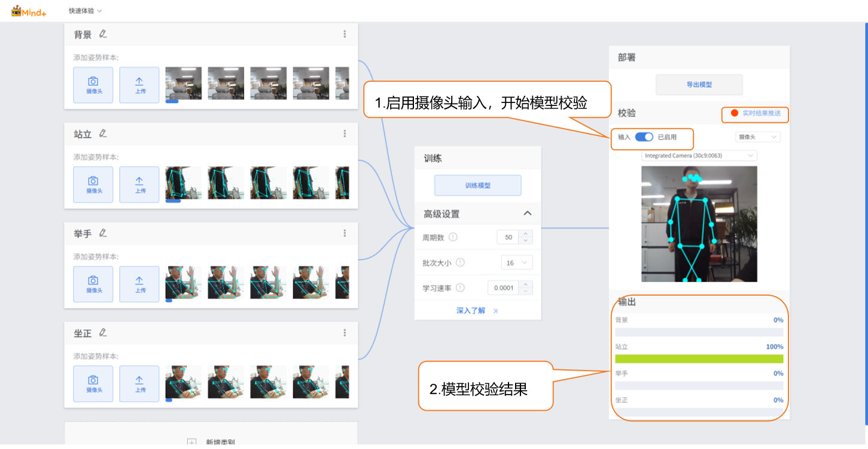Open the Integrated Camera device dropdown
868x449 pixels.
coord(699,156)
